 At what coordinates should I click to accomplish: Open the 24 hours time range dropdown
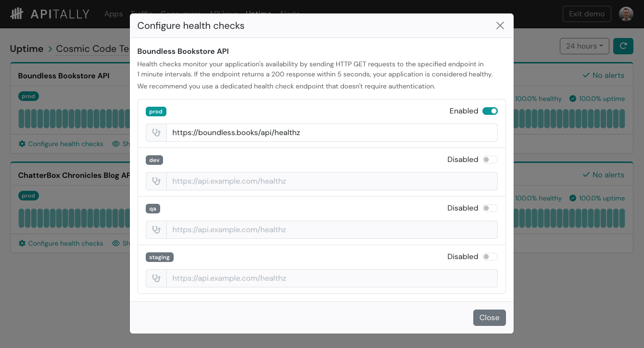pos(584,46)
